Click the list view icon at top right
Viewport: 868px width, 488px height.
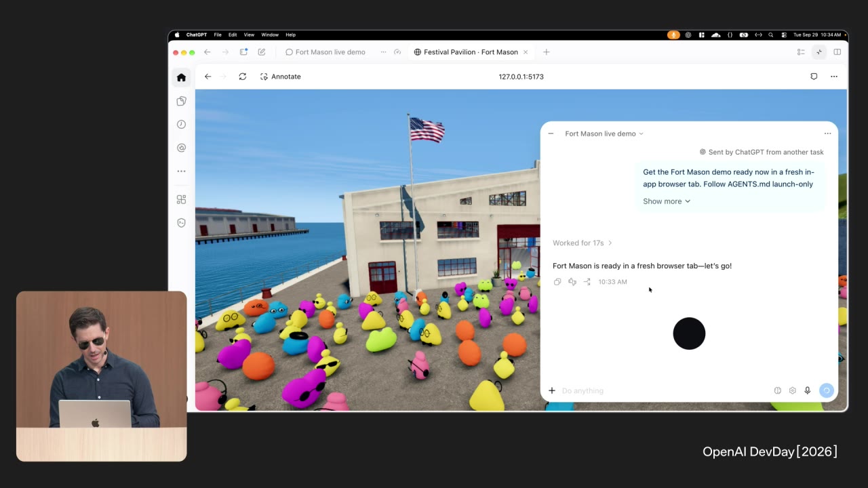[801, 52]
